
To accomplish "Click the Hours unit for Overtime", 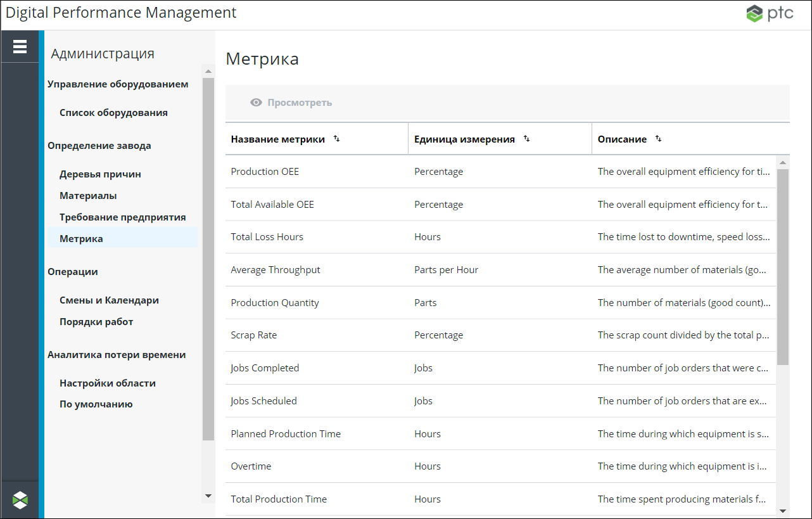I will tap(428, 466).
